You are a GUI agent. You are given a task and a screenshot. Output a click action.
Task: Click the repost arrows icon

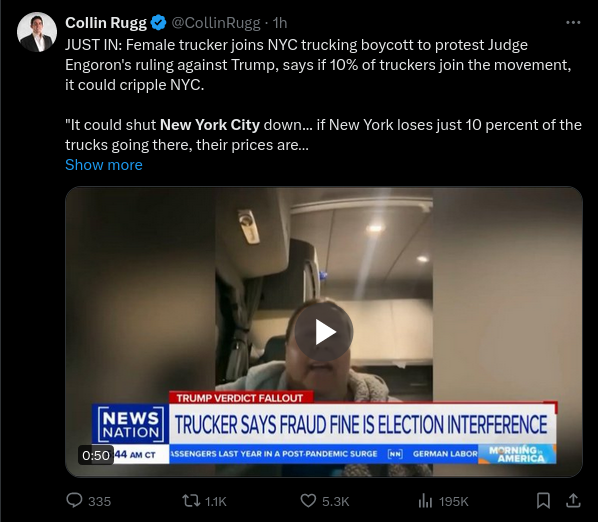tap(191, 501)
